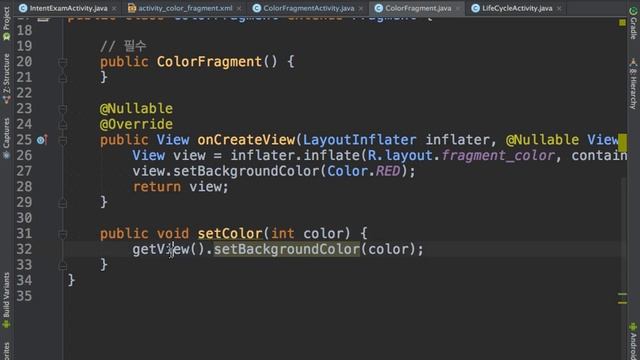Click the ColorFragment constructor name

(209, 62)
